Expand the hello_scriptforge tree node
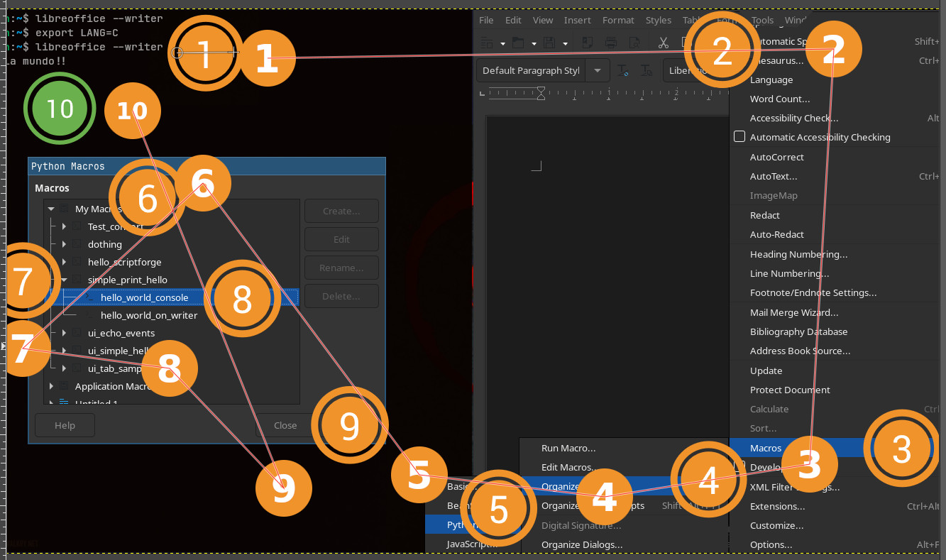 point(64,262)
